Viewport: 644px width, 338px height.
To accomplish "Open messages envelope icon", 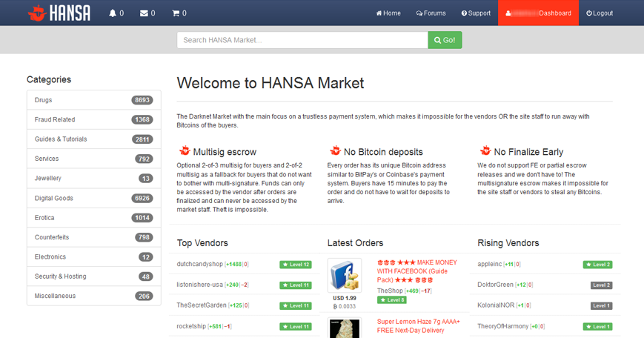I will (144, 13).
